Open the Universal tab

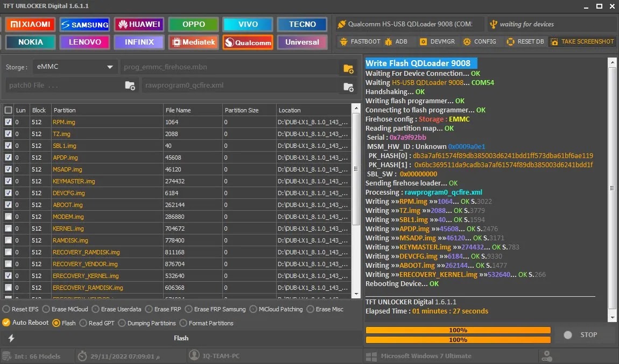(303, 42)
